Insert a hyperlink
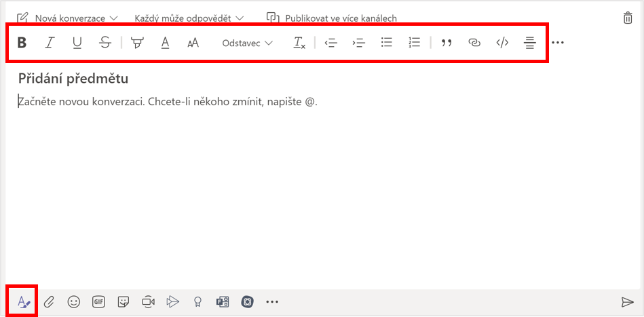This screenshot has height=317, width=644. (474, 43)
